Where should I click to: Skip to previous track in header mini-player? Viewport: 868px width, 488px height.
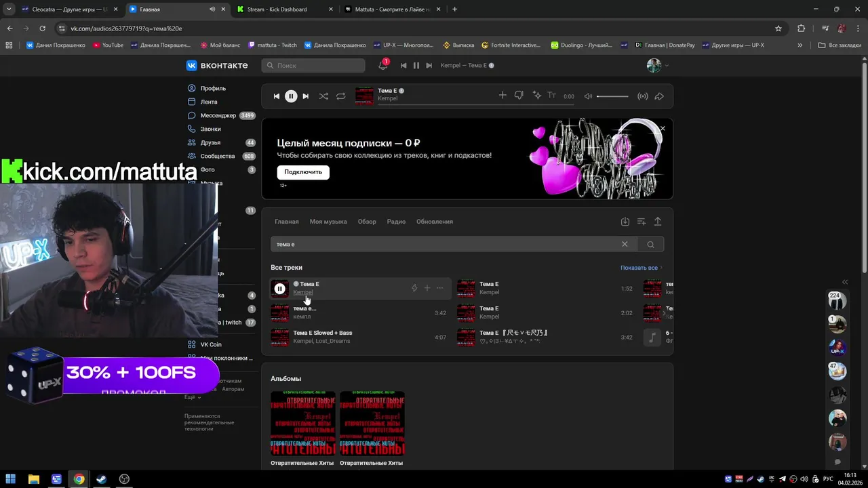[x=403, y=66]
